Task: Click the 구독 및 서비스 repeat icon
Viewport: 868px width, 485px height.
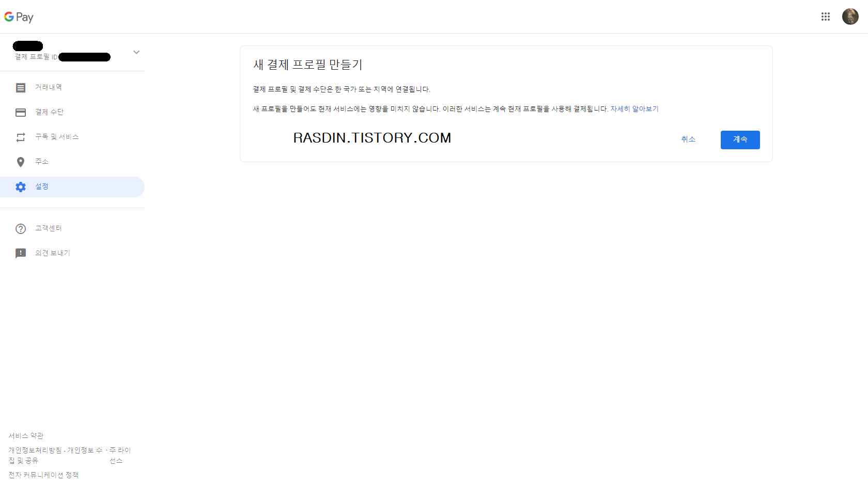Action: pyautogui.click(x=21, y=137)
